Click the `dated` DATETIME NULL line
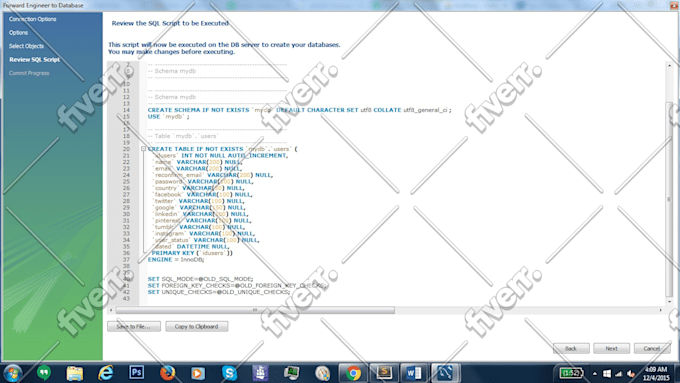 click(191, 246)
